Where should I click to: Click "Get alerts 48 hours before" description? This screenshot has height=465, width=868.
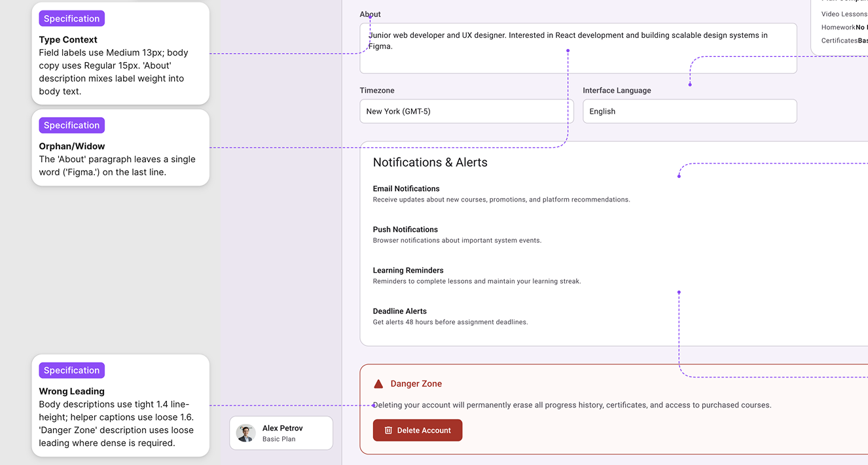450,322
